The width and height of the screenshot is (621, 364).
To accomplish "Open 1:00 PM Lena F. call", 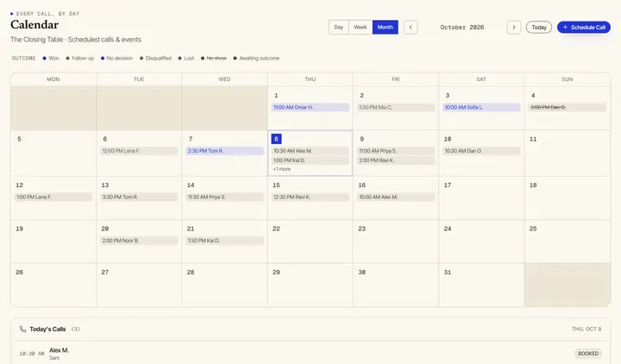I will point(53,197).
